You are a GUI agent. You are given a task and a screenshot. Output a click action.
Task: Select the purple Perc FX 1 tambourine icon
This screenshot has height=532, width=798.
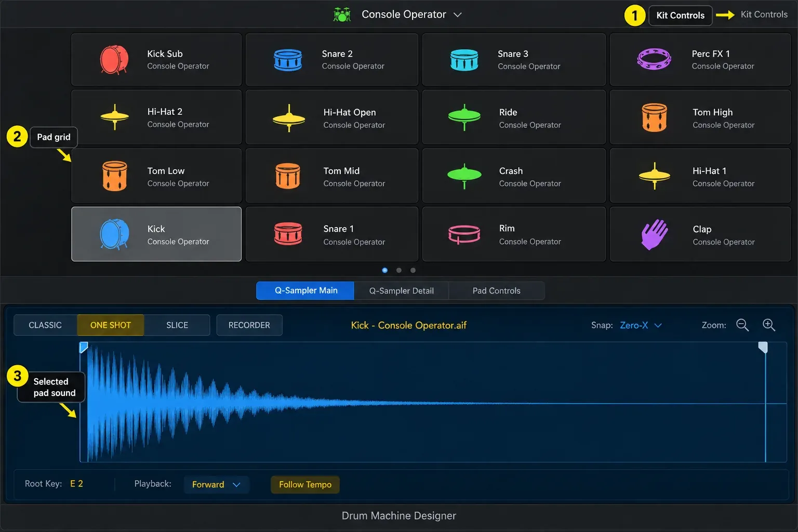click(654, 59)
